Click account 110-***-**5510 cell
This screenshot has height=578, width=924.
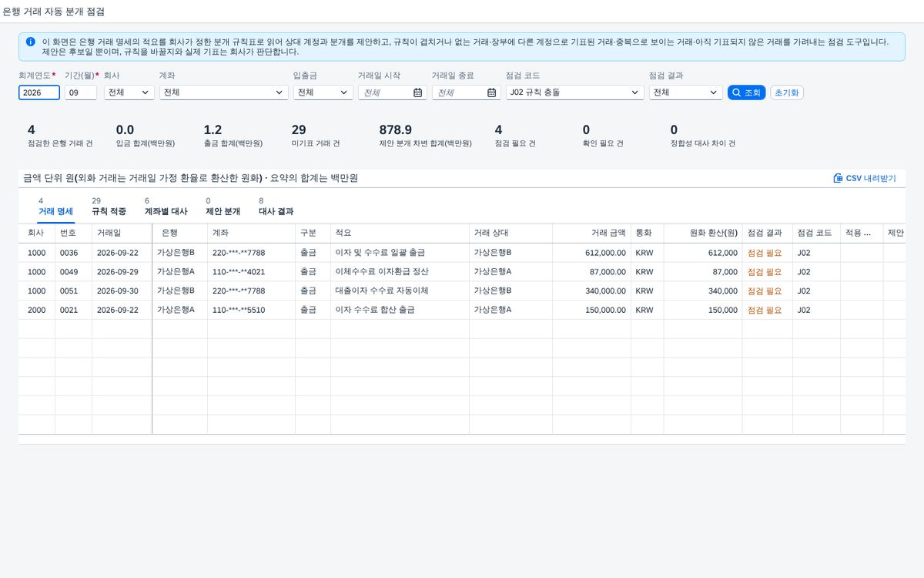[251, 310]
